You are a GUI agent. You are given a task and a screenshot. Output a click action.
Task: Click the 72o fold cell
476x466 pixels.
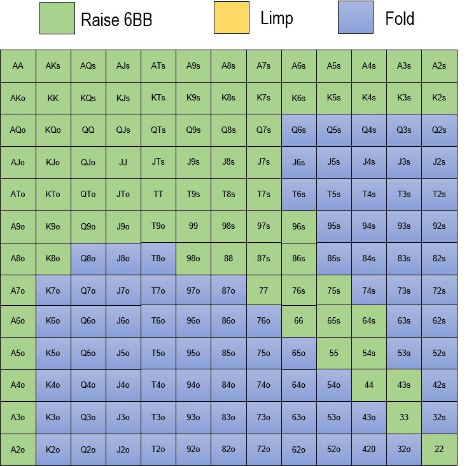pos(264,449)
